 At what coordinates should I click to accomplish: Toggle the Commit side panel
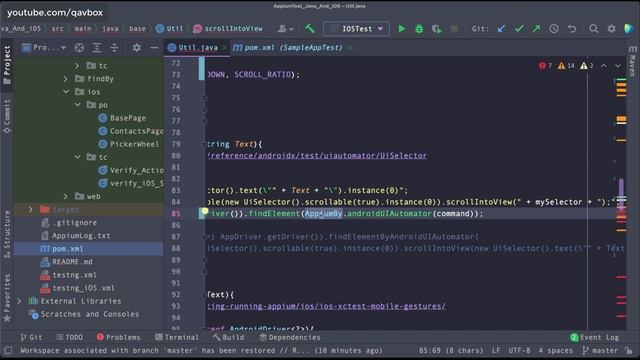pos(7,116)
